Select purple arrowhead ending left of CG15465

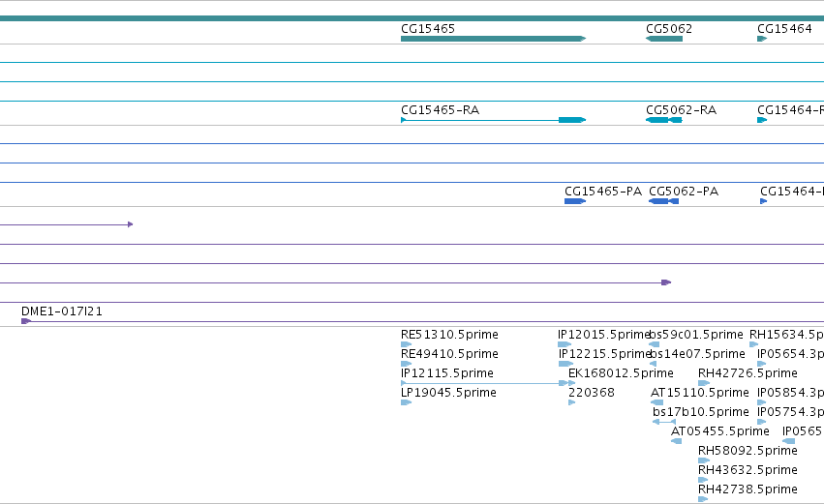[x=131, y=224]
